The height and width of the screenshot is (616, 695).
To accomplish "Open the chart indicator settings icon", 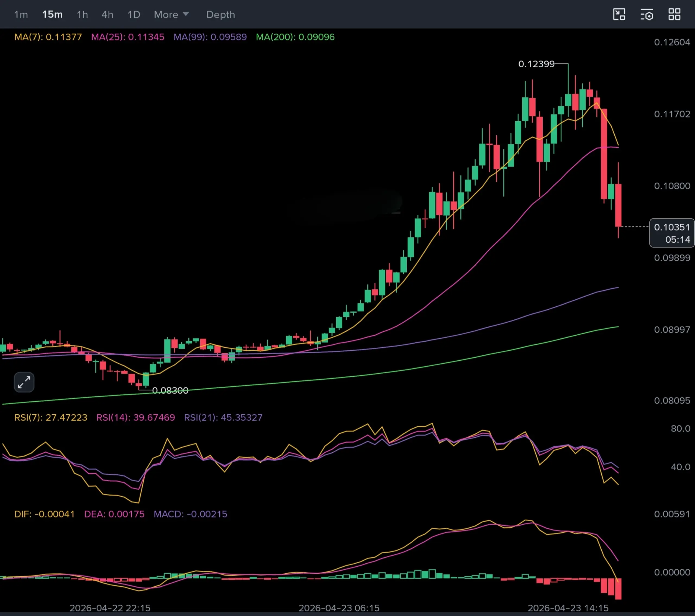I will pyautogui.click(x=647, y=15).
